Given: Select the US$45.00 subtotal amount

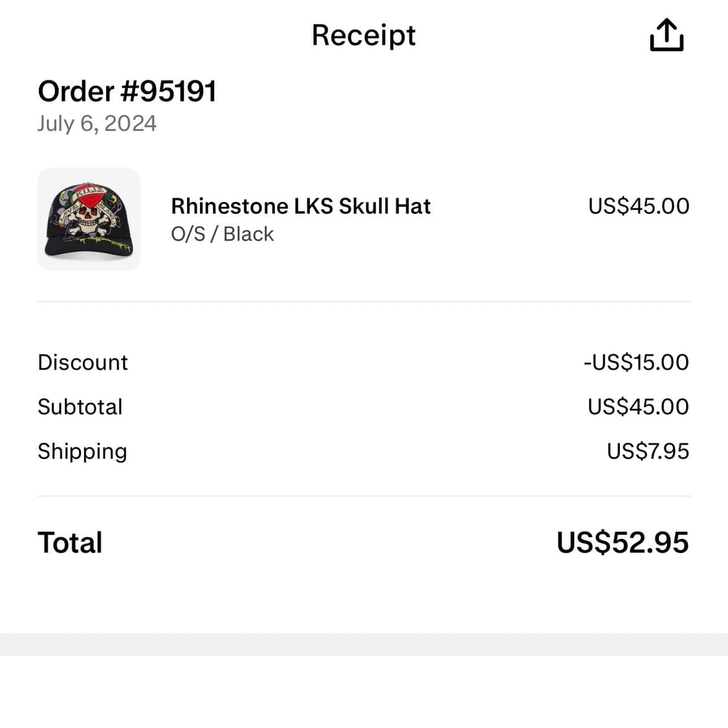Looking at the screenshot, I should click(x=638, y=406).
